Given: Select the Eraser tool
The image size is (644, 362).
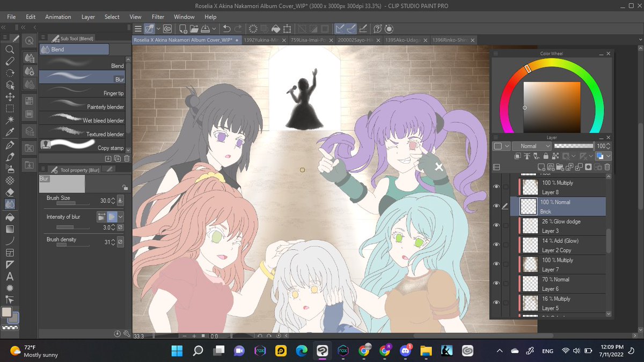Looking at the screenshot, I should tap(10, 192).
